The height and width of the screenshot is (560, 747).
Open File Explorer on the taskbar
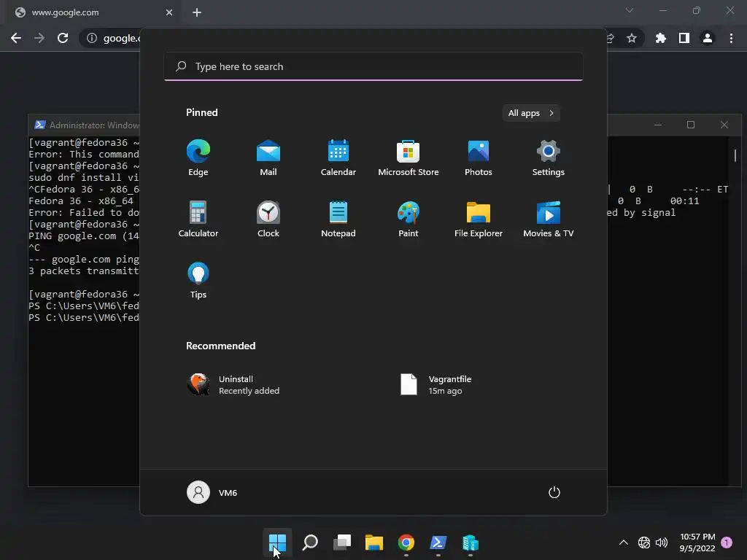tap(374, 542)
